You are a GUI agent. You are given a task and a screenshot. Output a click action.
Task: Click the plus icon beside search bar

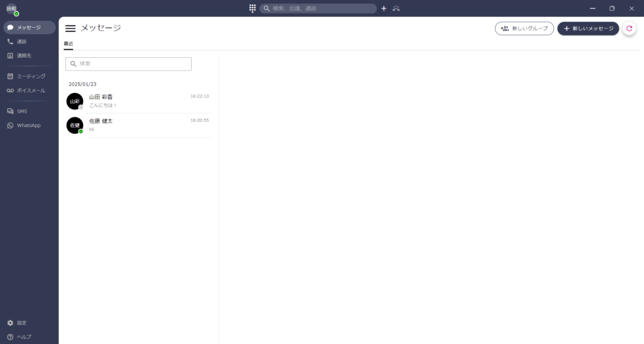[384, 9]
